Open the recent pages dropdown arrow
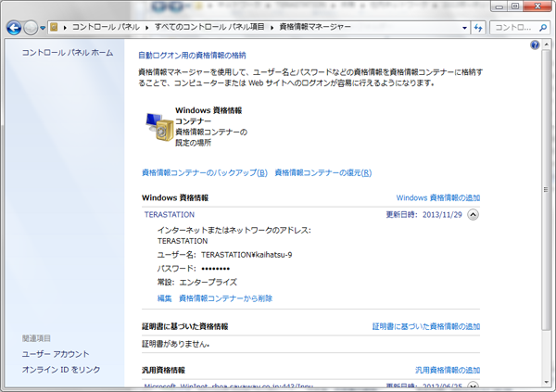The height and width of the screenshot is (392, 556). 43,28
